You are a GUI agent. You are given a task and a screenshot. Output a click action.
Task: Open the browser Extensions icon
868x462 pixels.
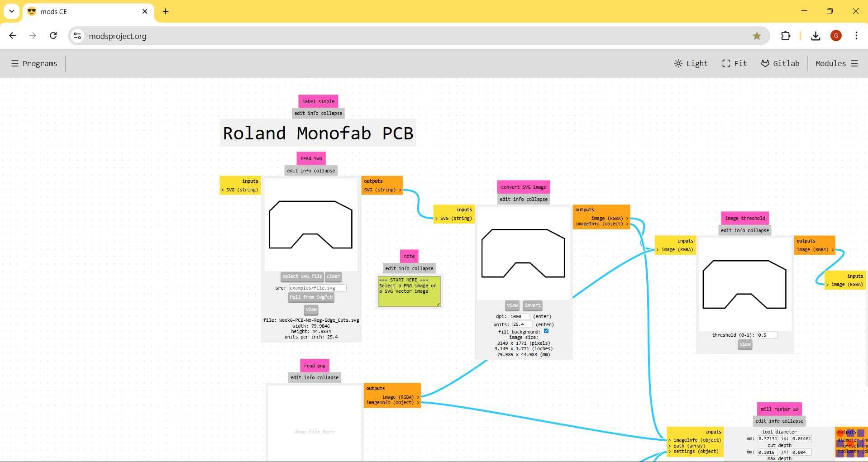(x=786, y=36)
